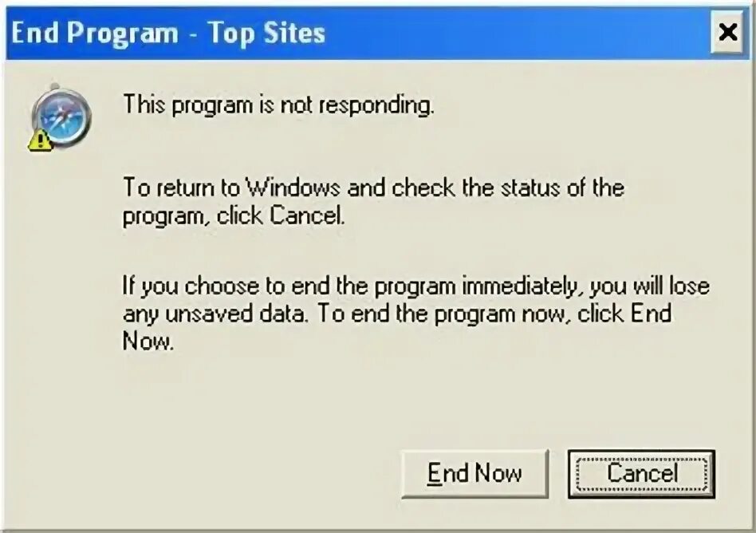Click the underlined E in End Now
Viewport: 756px width, 533px height.
(435, 473)
